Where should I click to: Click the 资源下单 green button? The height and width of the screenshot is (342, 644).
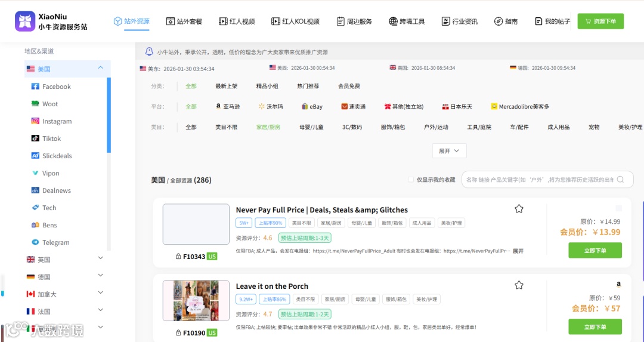tap(600, 21)
